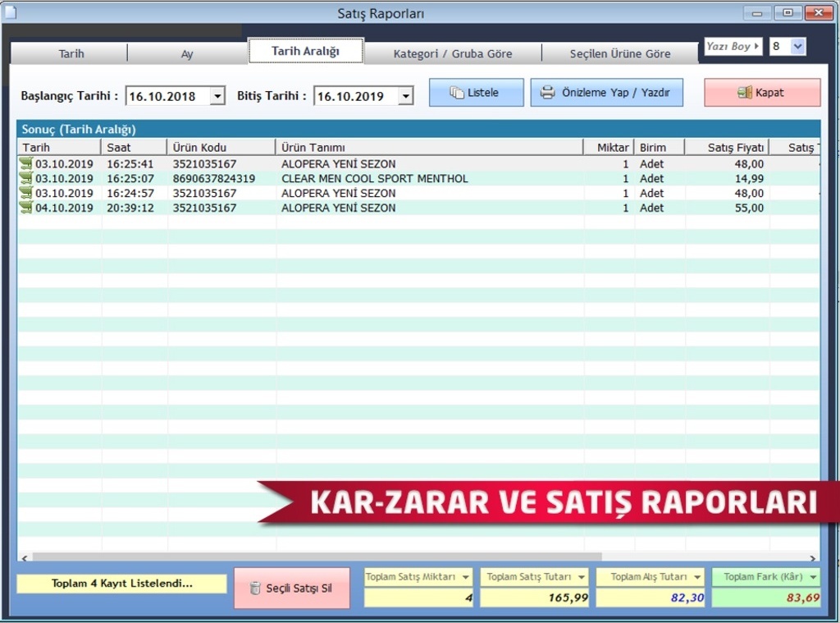Click the trash icon on Seçili Satışı Sil
Image resolution: width=840 pixels, height=623 pixels.
pyautogui.click(x=255, y=589)
